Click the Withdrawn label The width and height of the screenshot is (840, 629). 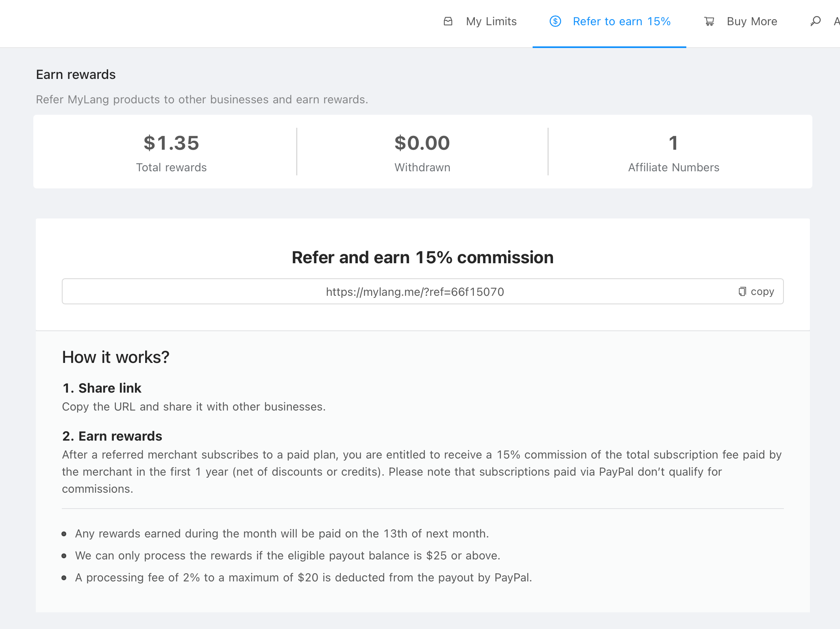(x=422, y=167)
